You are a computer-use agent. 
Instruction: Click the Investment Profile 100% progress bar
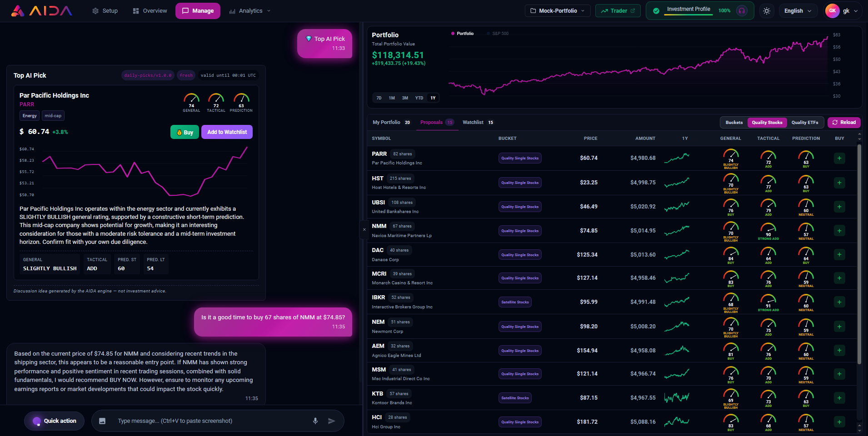click(x=688, y=15)
